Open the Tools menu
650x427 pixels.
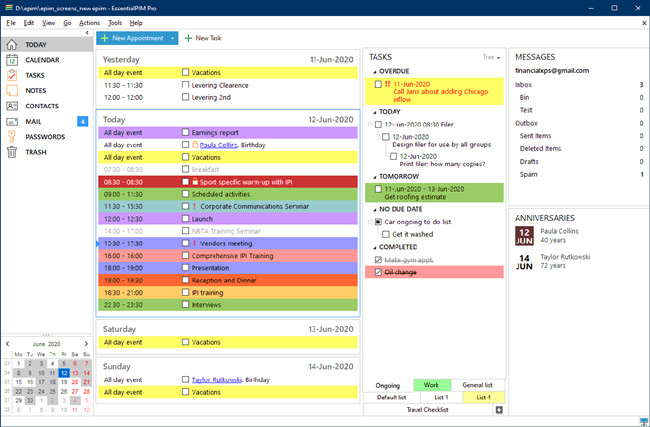(115, 23)
